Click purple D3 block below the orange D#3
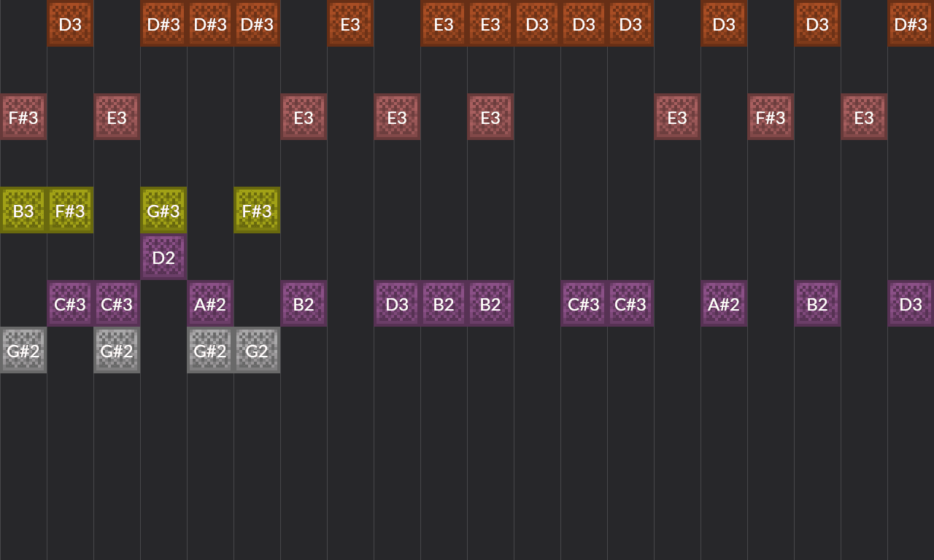Screen dimensions: 934x560 click(x=911, y=303)
